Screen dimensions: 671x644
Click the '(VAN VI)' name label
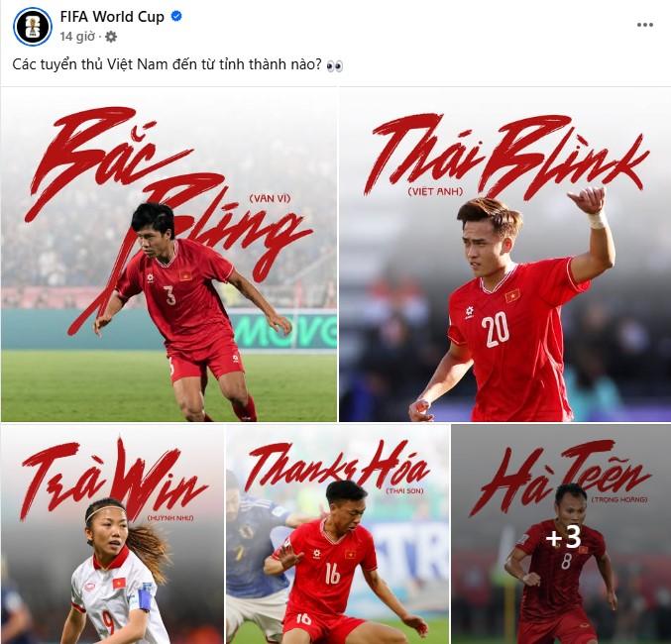coord(270,198)
